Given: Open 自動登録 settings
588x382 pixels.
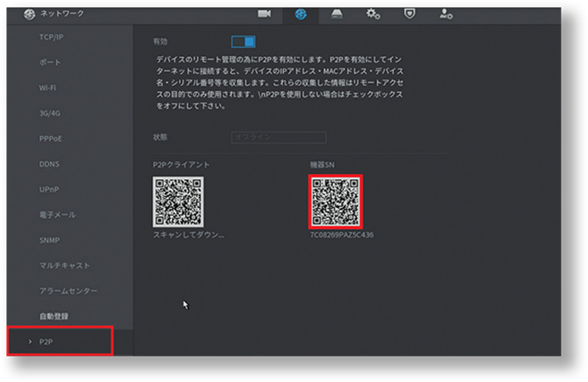Looking at the screenshot, I should (54, 316).
